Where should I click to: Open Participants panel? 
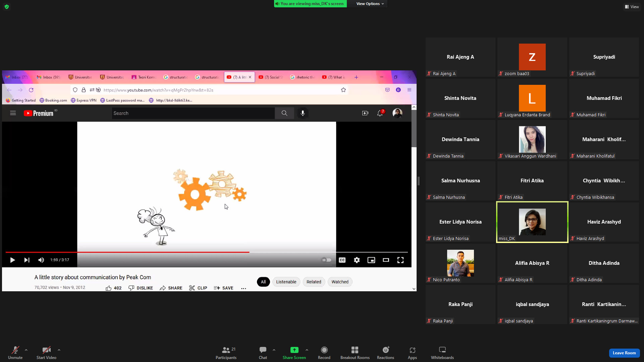[x=226, y=353]
